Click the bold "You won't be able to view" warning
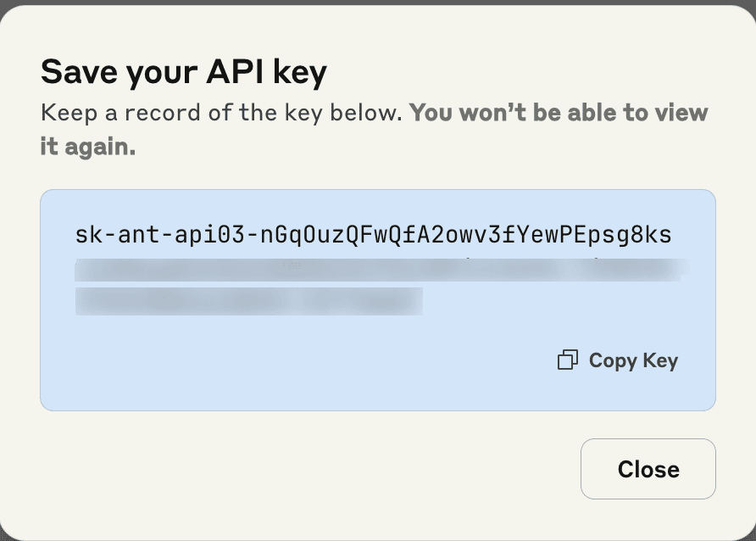756x541 pixels. 559,113
